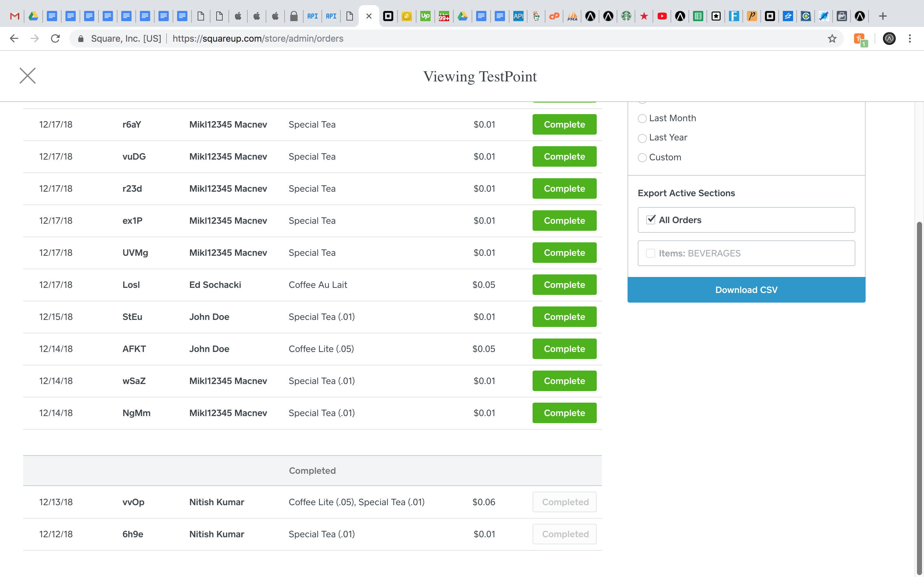Select the Last Month radio option
Image resolution: width=924 pixels, height=577 pixels.
click(x=642, y=119)
